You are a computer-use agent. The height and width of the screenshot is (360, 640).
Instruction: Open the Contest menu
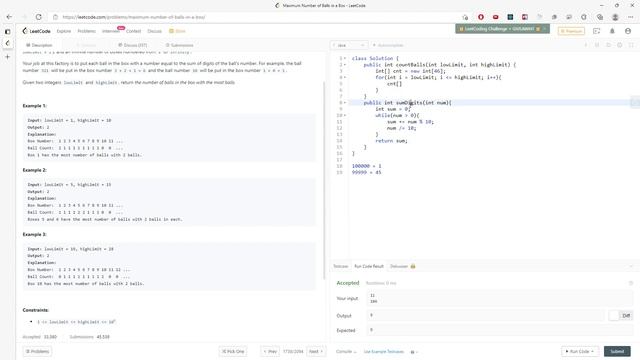(133, 31)
